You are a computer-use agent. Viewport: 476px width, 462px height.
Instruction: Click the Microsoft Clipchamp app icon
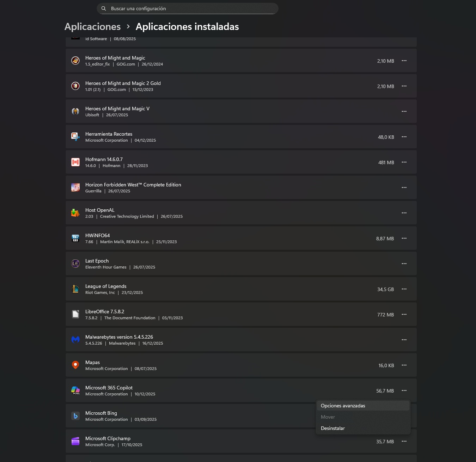click(x=75, y=441)
